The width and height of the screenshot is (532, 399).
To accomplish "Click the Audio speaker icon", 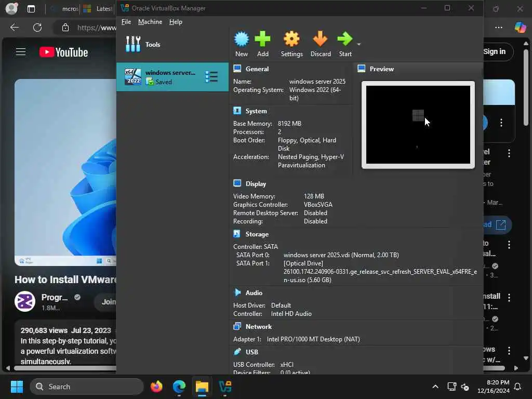I will (237, 292).
